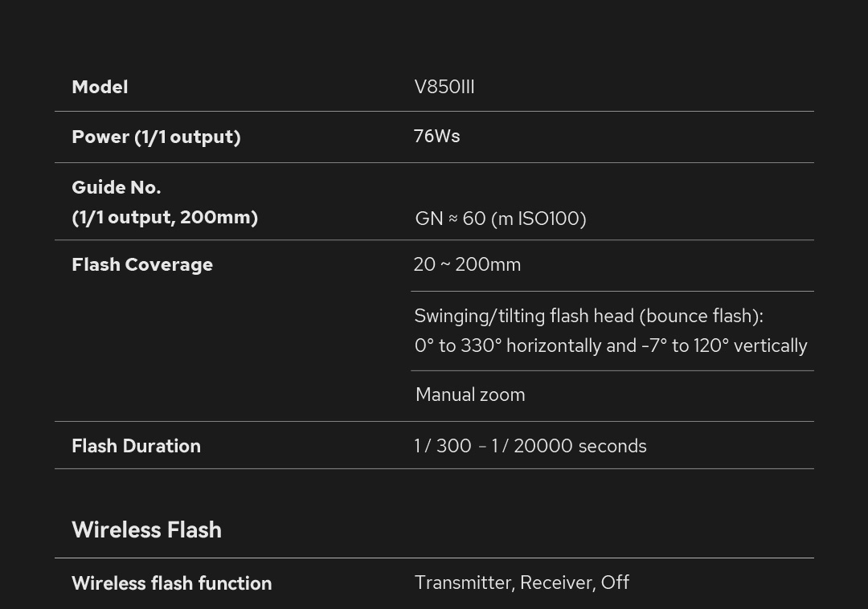Screen dimensions: 868x609
Task: Click the 0° to 330° horizontally line
Action: point(611,345)
